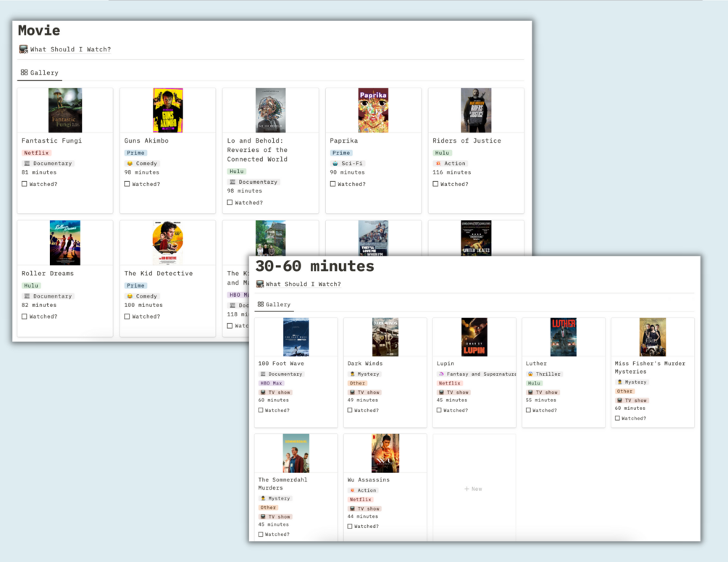The width and height of the screenshot is (728, 562).
Task: Mark The Sommerdahl Murders as watched
Action: (x=261, y=534)
